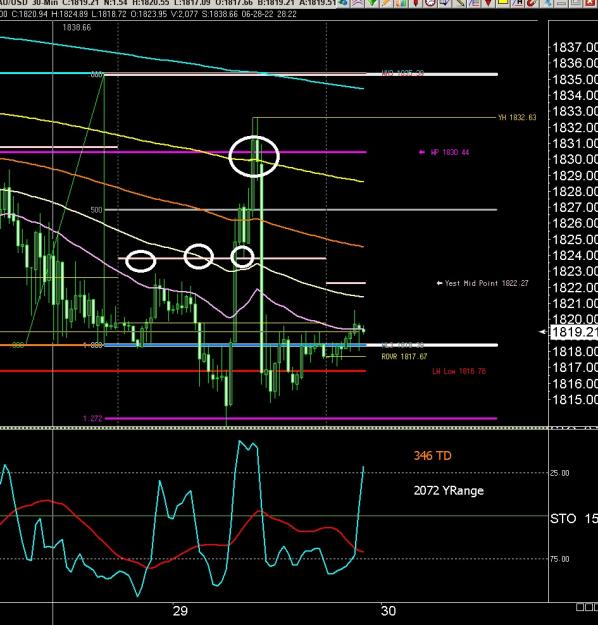Viewport: 598px width, 625px height.
Task: Pick the yellow square color icon
Action: (x=503, y=3)
